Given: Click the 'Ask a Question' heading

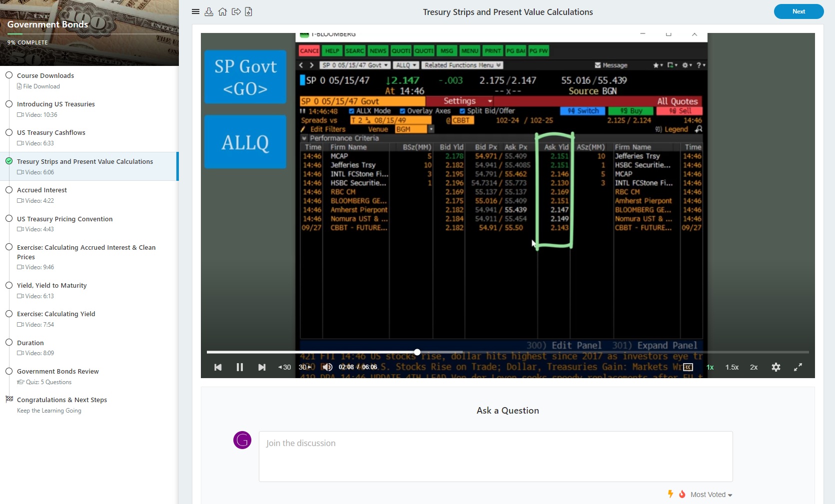Looking at the screenshot, I should tap(508, 411).
